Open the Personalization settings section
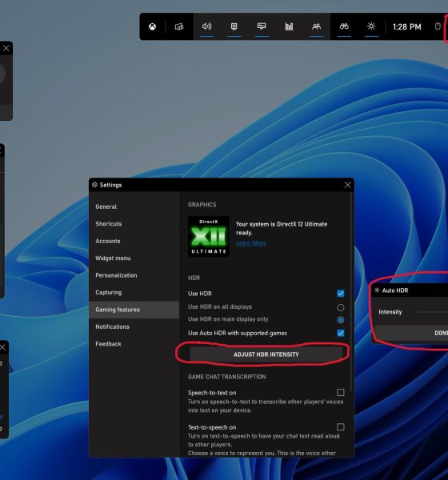 tap(134, 275)
